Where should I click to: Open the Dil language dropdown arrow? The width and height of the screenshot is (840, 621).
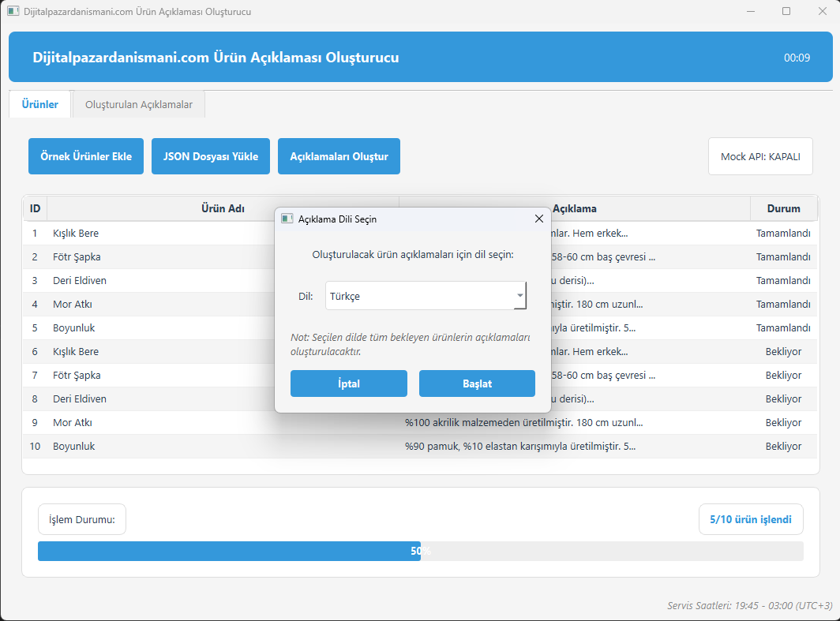pos(519,296)
